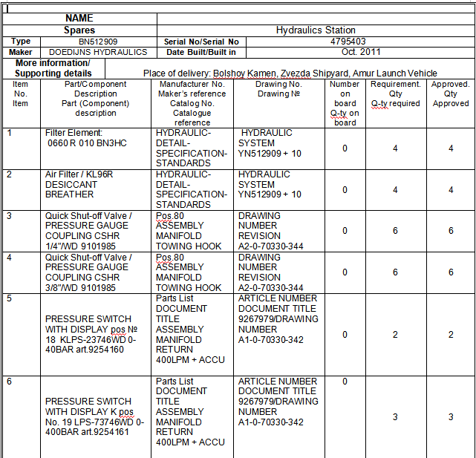Click the 'Hydraulics Station' heading cell

pyautogui.click(x=316, y=30)
